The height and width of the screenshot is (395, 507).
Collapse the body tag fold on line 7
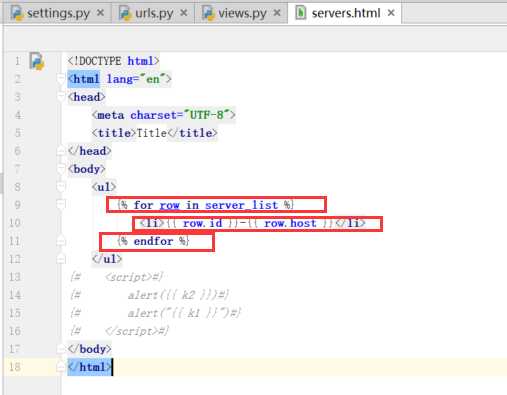pyautogui.click(x=61, y=169)
